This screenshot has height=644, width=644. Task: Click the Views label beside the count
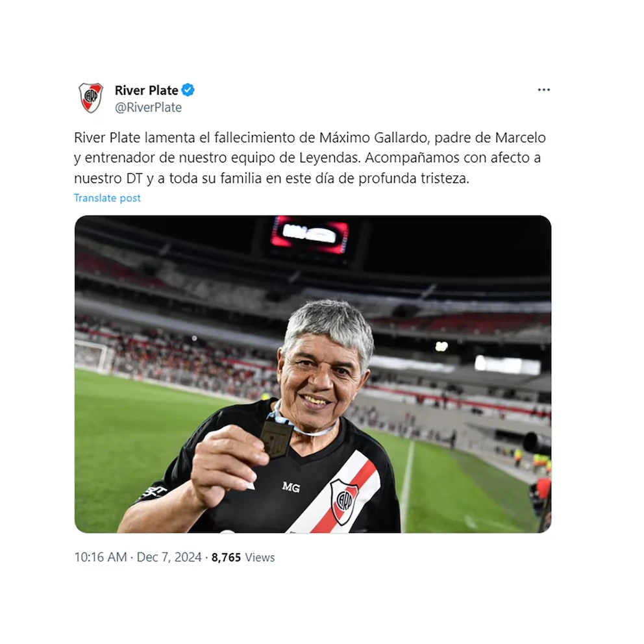[260, 557]
